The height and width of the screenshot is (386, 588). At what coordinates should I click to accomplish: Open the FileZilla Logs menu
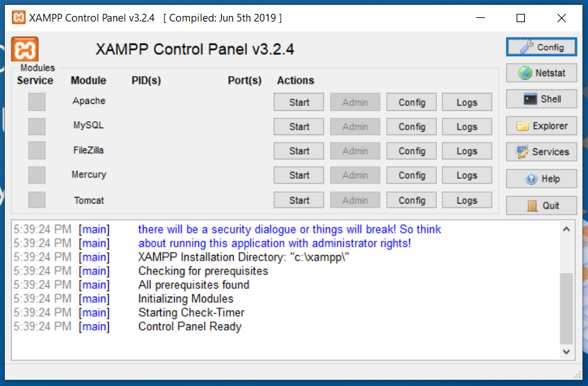point(467,150)
